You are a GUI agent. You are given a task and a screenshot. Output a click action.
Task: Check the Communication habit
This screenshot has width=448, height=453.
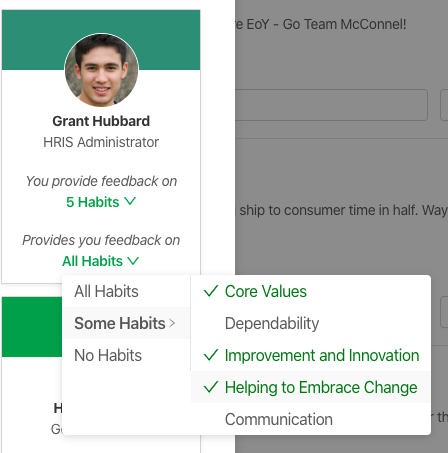[x=311, y=419]
